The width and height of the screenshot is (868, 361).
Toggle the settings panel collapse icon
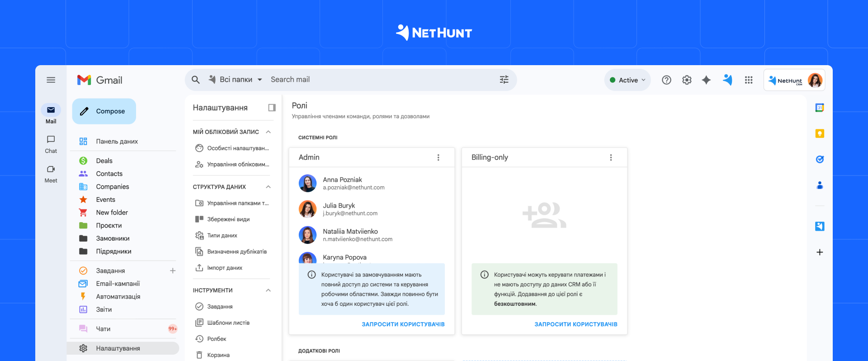tap(272, 108)
